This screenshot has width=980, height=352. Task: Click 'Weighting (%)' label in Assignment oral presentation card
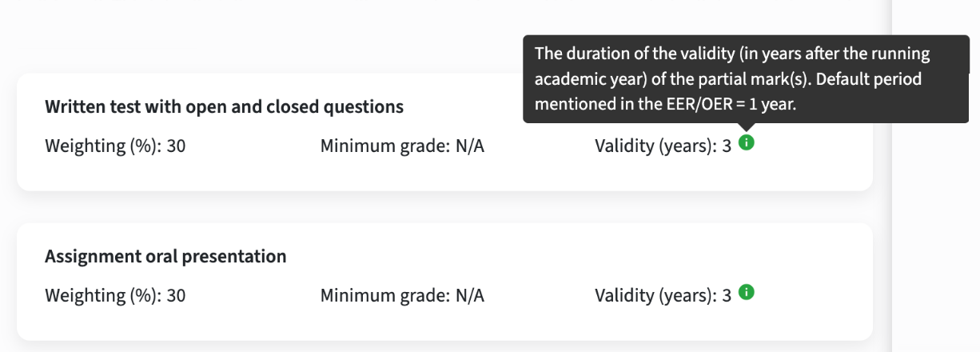[102, 296]
